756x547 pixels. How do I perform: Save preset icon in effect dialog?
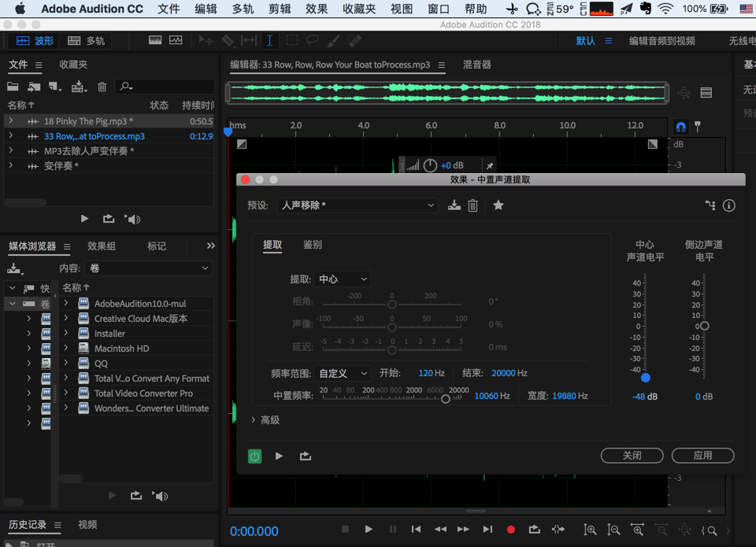point(454,205)
